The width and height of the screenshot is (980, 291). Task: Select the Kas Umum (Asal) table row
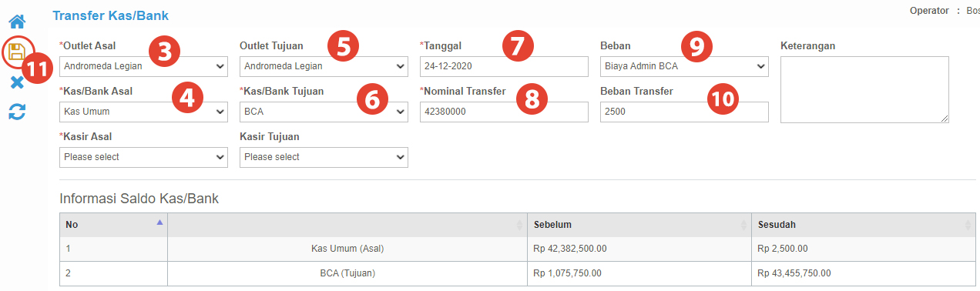tap(518, 249)
